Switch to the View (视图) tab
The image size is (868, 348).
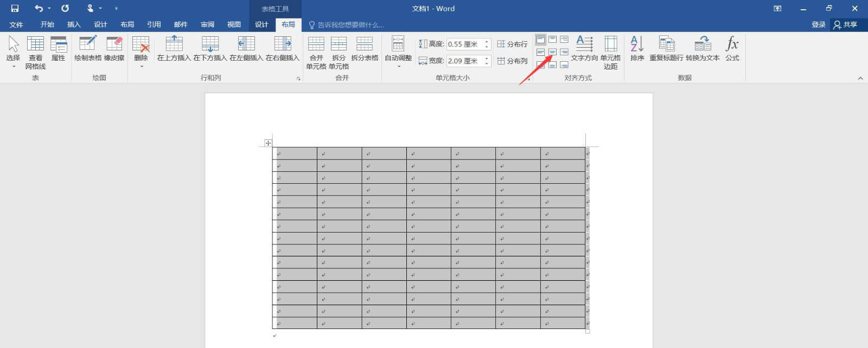(234, 24)
